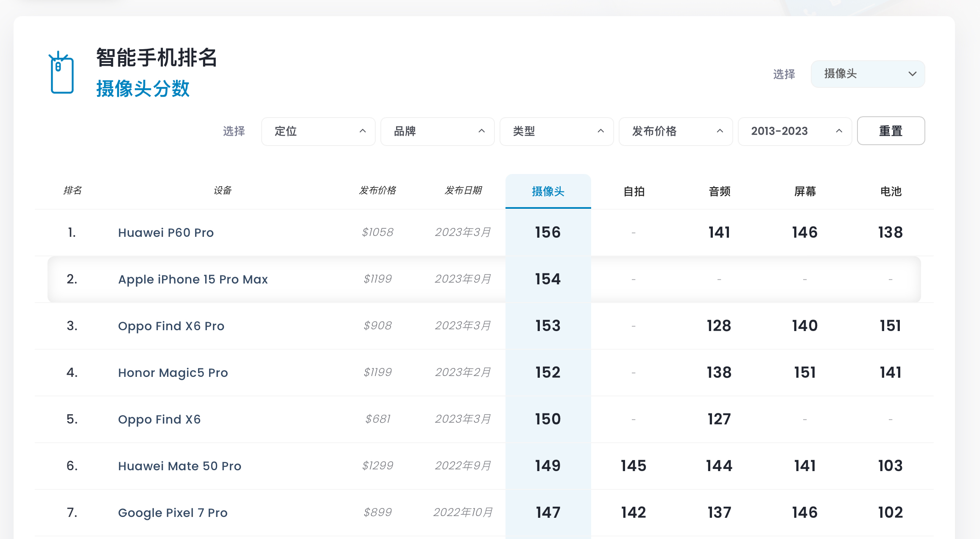This screenshot has width=980, height=539.
Task: Open the Oppo Find X6 Pro link
Action: click(171, 326)
